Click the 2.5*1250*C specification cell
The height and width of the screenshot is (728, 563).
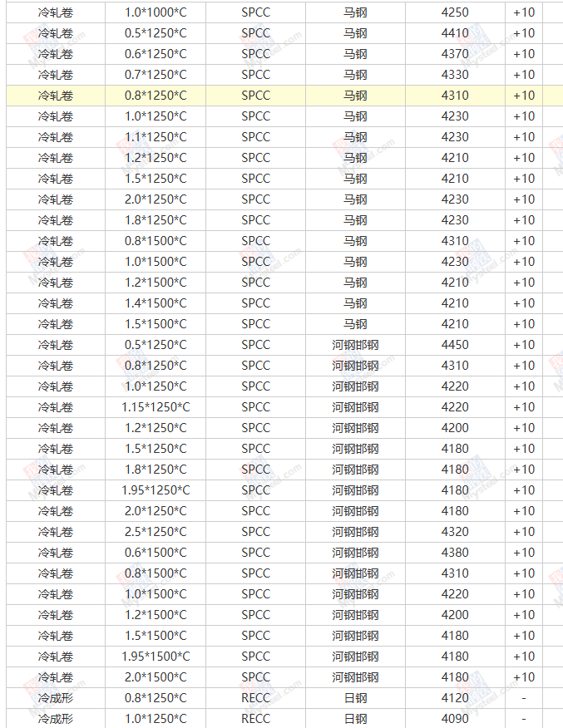[x=156, y=532]
